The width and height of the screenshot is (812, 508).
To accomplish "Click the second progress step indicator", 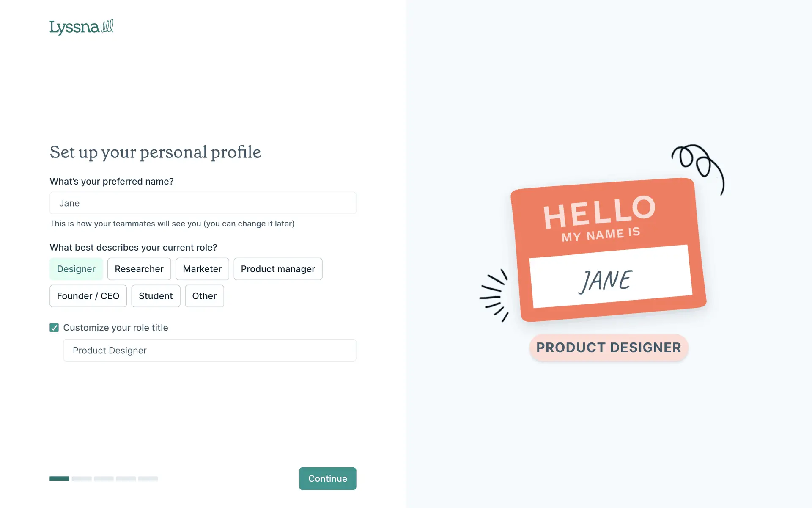I will [x=82, y=479].
